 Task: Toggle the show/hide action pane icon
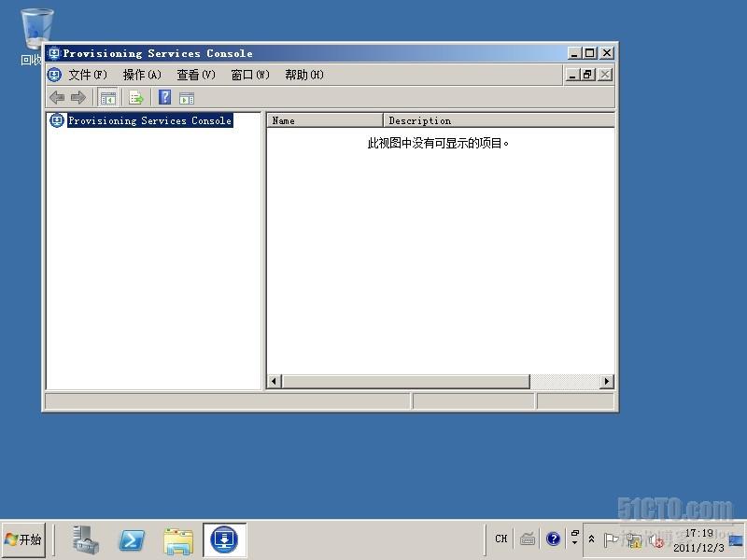187,99
